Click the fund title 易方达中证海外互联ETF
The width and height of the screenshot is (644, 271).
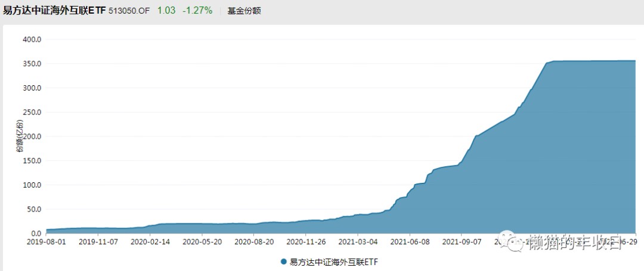(54, 11)
